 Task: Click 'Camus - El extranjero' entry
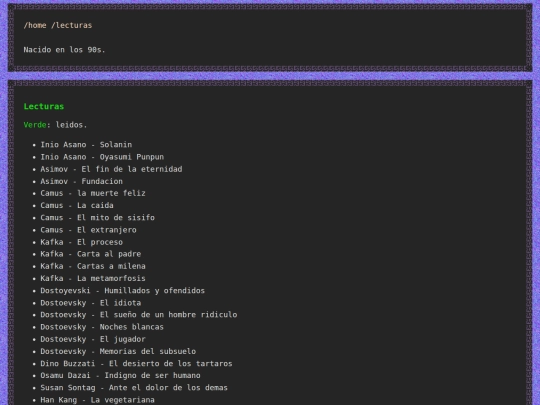(89, 230)
